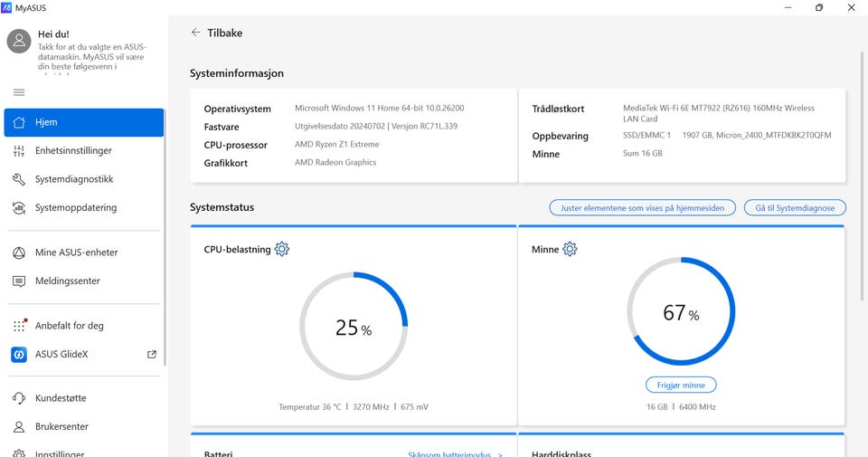Click the MyASUS logo in the title bar
The width and height of the screenshot is (868, 457).
(6, 8)
